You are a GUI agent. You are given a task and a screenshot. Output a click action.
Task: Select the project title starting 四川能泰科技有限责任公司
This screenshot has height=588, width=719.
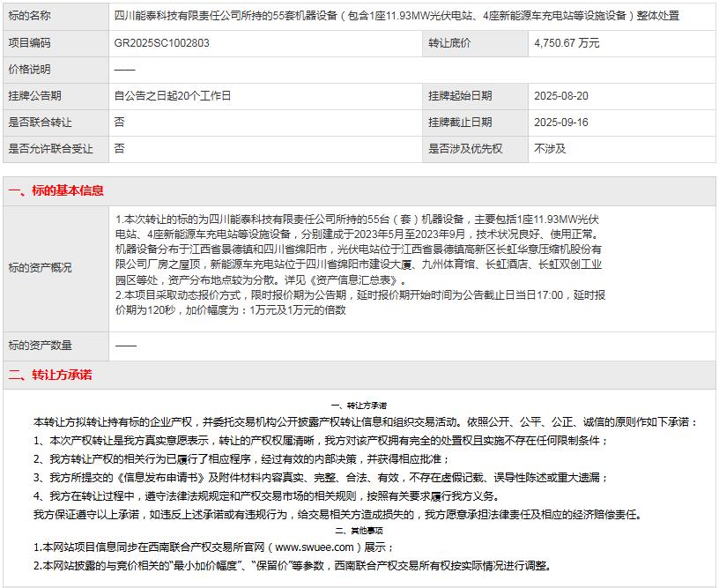tap(397, 16)
